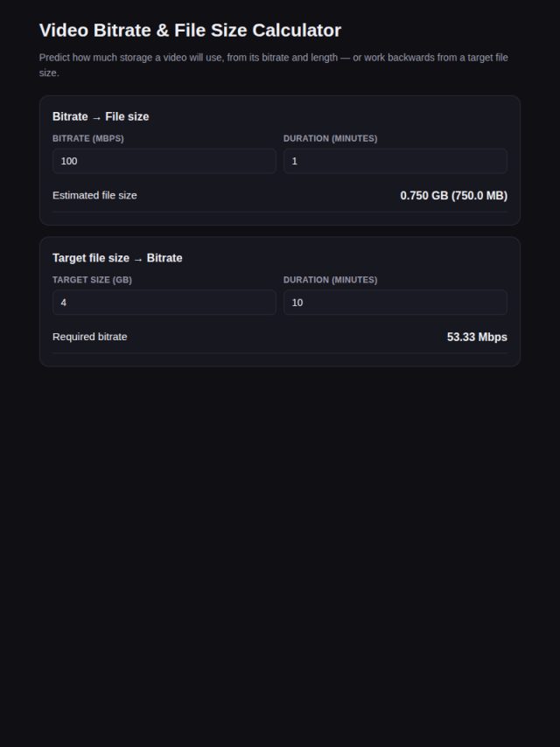
Task: Click the 53.33 Mbps required bitrate result
Action: (x=477, y=338)
